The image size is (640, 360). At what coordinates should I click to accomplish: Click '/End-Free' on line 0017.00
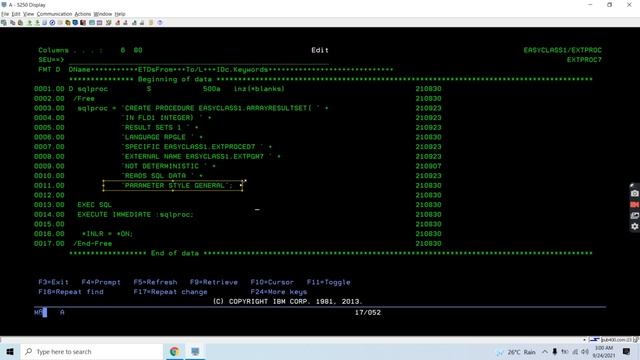(x=92, y=243)
